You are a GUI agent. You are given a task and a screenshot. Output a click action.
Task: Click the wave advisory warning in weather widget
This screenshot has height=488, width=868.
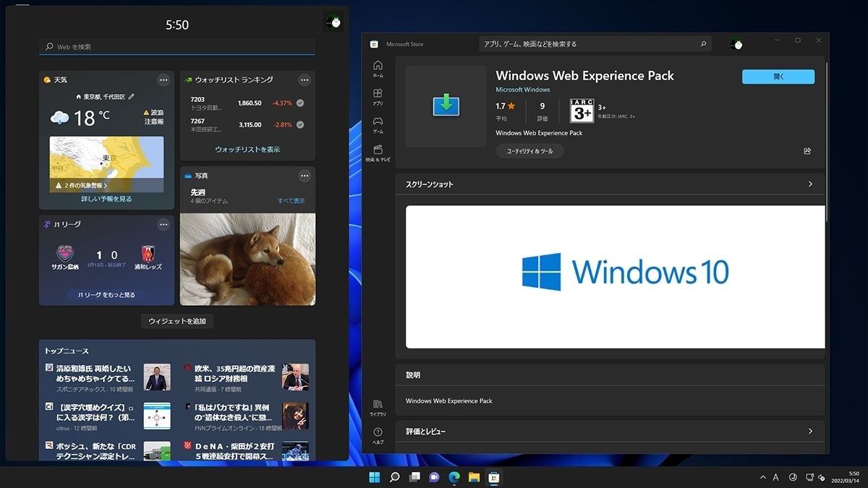[153, 117]
